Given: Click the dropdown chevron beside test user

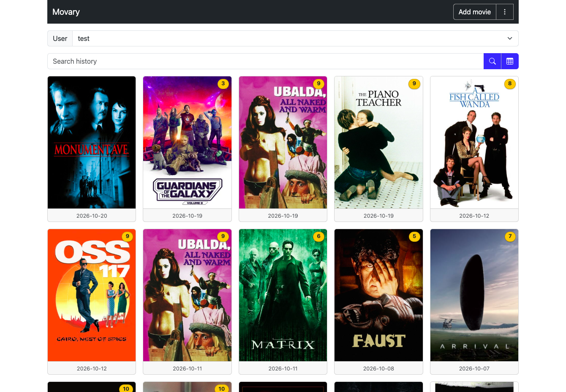Looking at the screenshot, I should [x=510, y=38].
